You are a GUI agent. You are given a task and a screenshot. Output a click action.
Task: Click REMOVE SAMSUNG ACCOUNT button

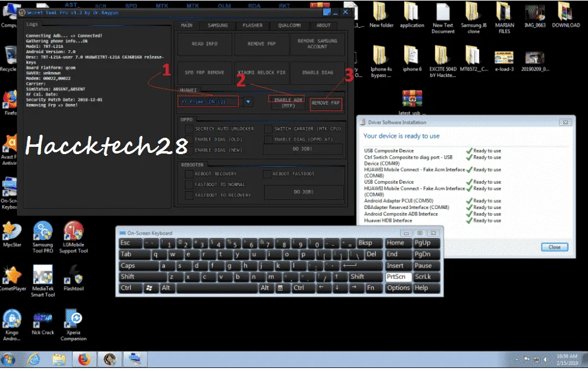(x=317, y=44)
